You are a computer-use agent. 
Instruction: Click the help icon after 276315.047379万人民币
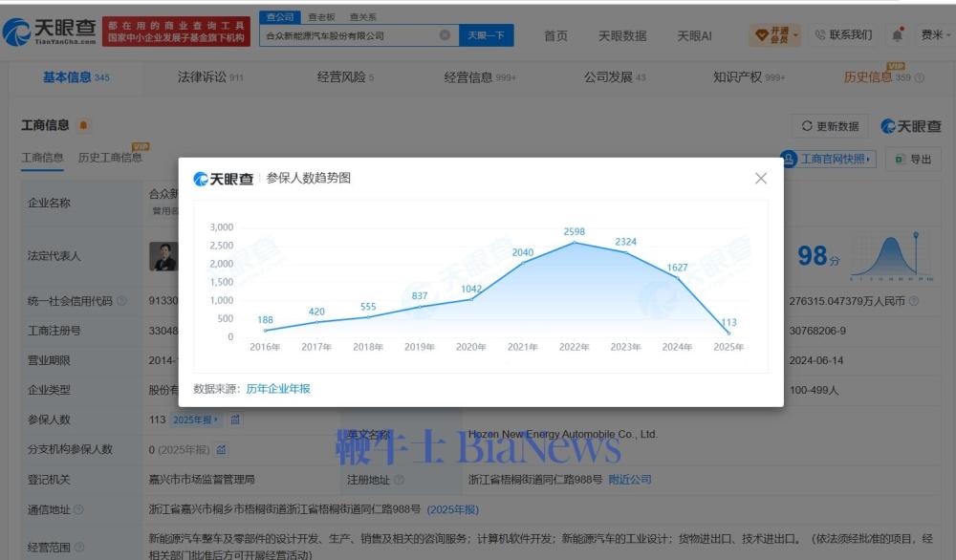(x=914, y=301)
